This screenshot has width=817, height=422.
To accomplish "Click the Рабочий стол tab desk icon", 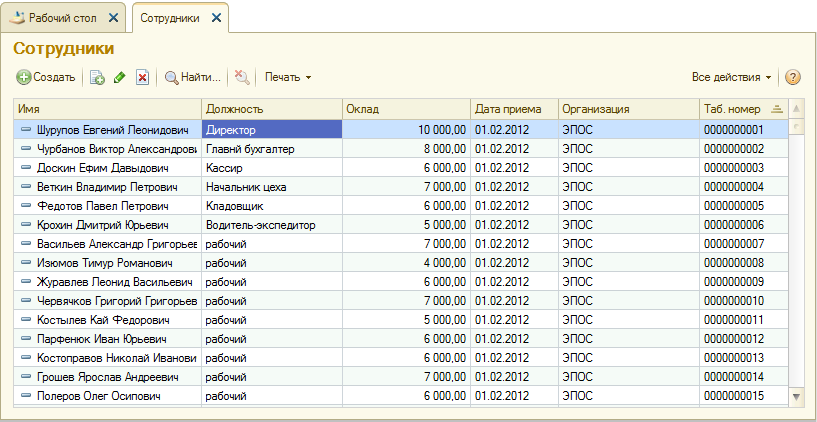I will pos(17,18).
